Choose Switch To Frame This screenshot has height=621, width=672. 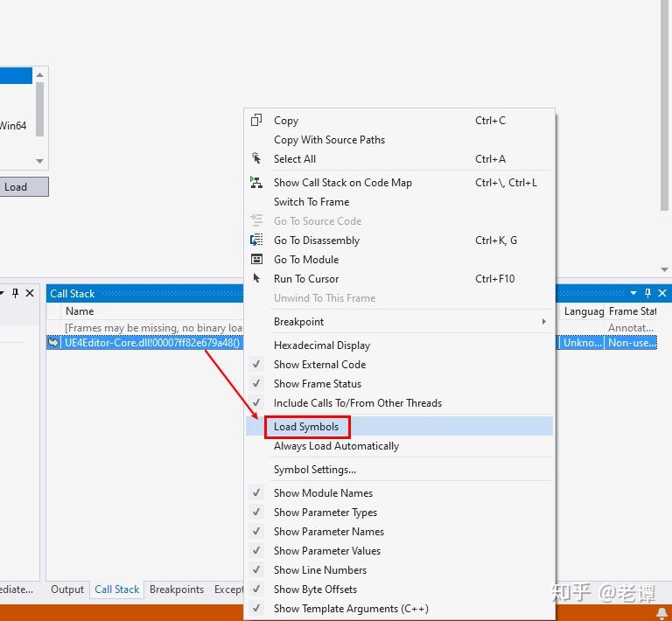[x=399, y=202]
